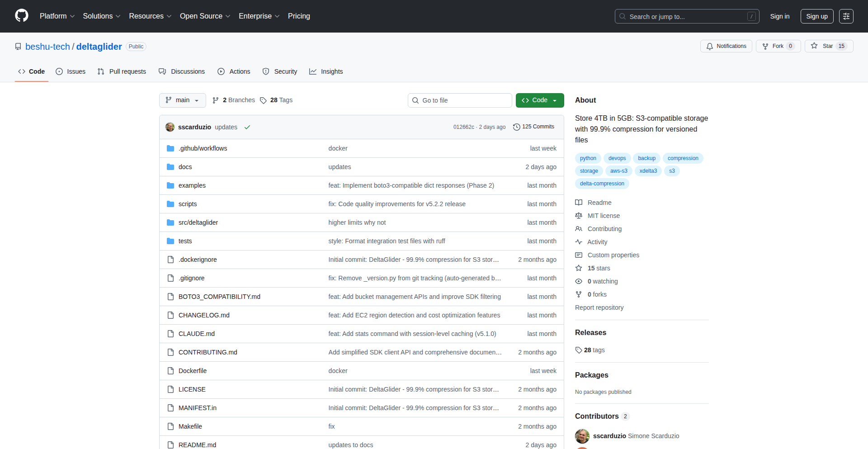Click sscarduzio's avatar in the commit bar
The image size is (868, 449).
click(x=170, y=127)
